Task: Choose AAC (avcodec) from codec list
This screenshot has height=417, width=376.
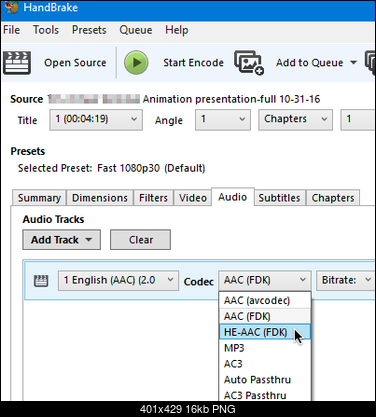Action: click(x=265, y=301)
